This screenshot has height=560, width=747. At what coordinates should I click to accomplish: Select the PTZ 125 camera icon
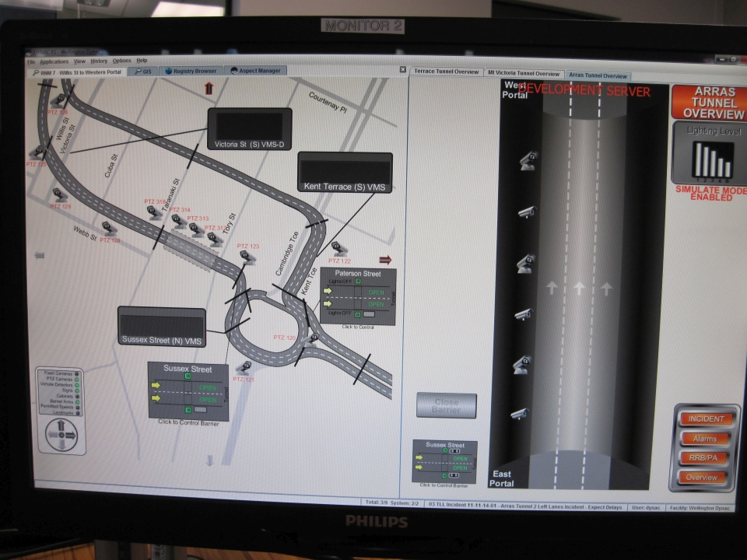[37, 153]
